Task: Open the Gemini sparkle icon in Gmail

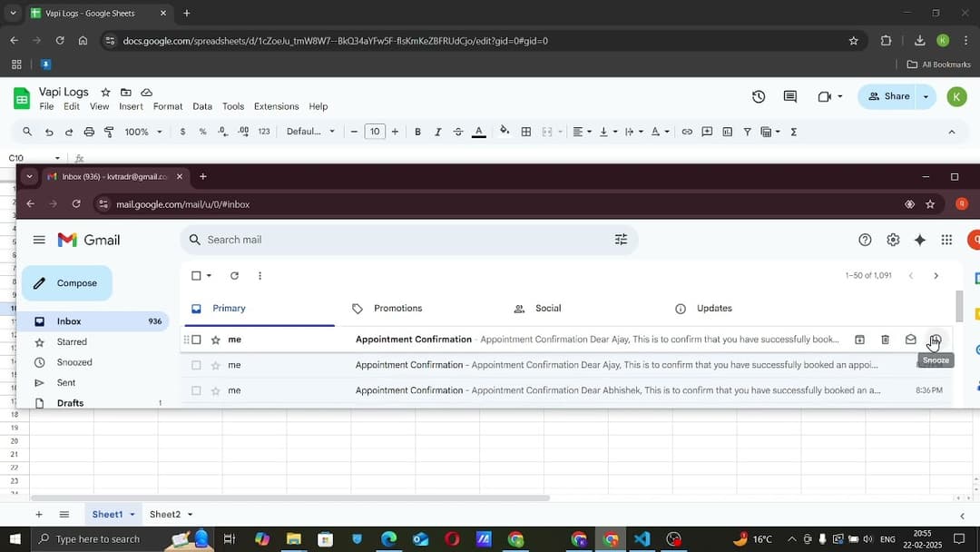Action: (x=920, y=240)
